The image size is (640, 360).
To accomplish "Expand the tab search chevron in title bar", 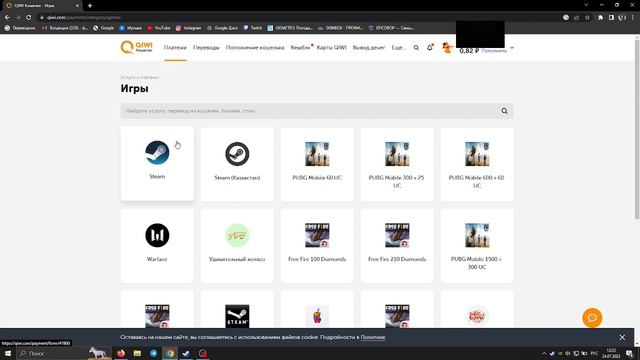I will pyautogui.click(x=586, y=5).
